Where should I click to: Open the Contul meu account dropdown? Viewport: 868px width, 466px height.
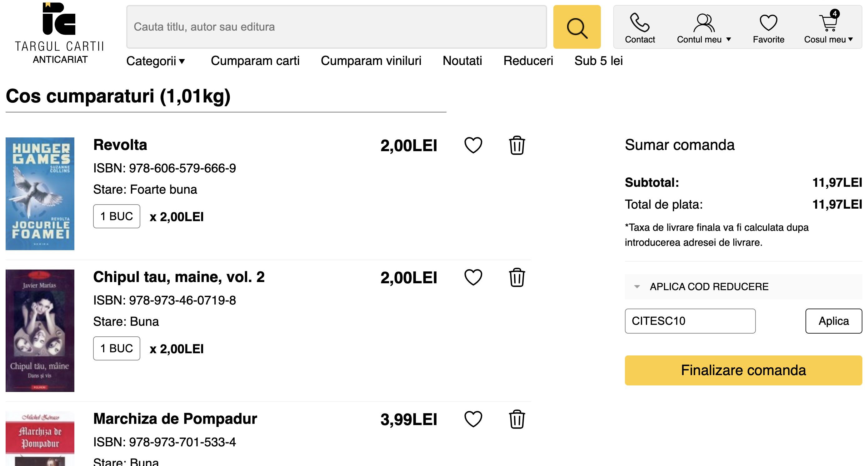pyautogui.click(x=704, y=29)
